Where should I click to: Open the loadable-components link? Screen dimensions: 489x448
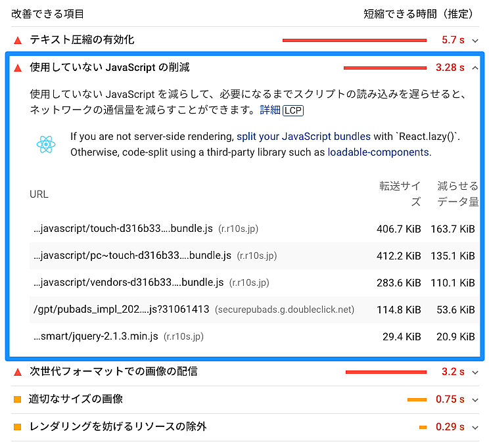tap(378, 152)
